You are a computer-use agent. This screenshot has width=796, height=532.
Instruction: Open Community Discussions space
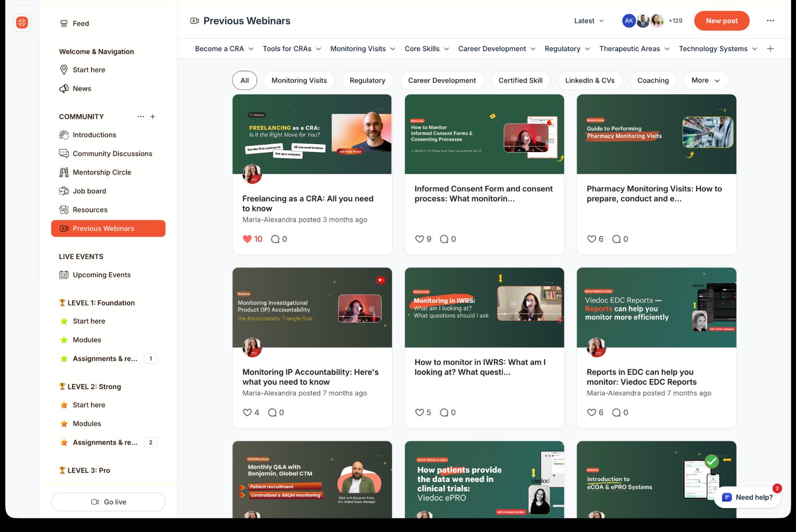pyautogui.click(x=112, y=153)
